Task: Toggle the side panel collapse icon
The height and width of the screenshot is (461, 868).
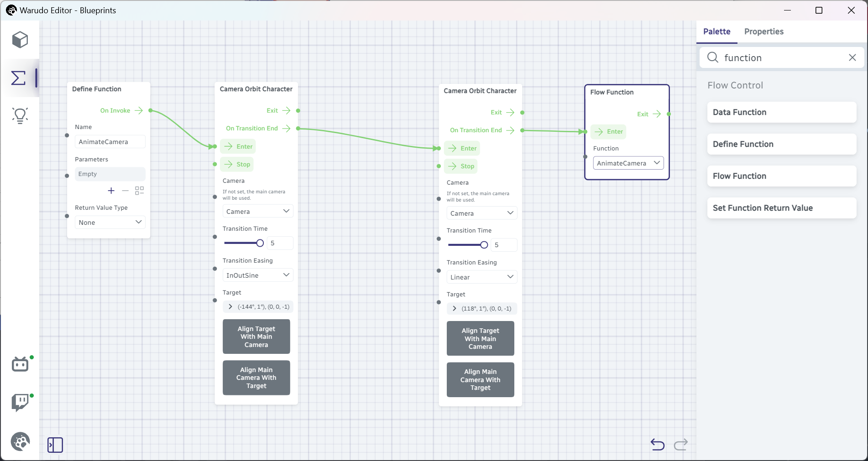Action: tap(55, 445)
